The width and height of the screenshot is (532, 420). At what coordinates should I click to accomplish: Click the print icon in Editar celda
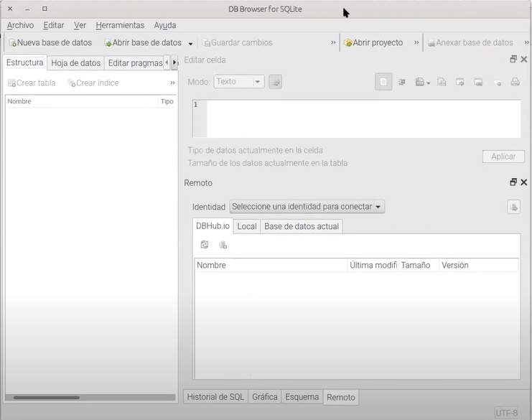pos(515,82)
